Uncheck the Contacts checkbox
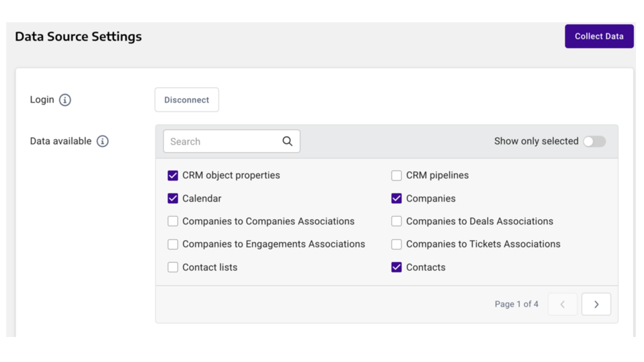Viewport: 644px width, 362px height. pyautogui.click(x=397, y=268)
